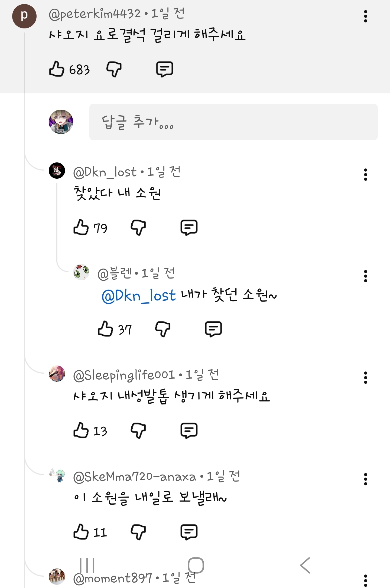Like @블렌's reply with 37 likes
Screen dimensions: 390x588
[x=105, y=329]
